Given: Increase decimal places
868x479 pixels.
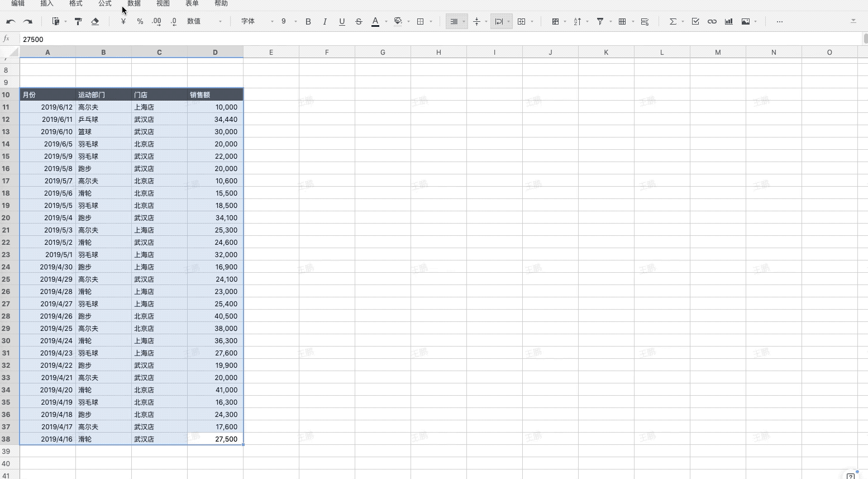Looking at the screenshot, I should [157, 22].
